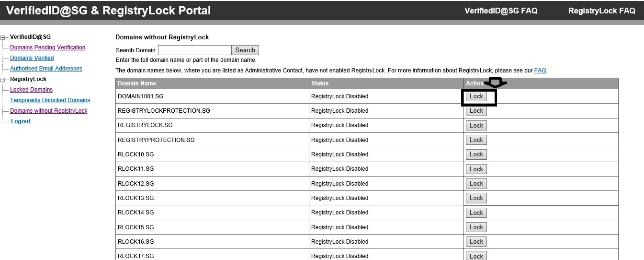The height and width of the screenshot is (260, 644).
Task: Open Authorised Email Addresses link
Action: [x=46, y=69]
